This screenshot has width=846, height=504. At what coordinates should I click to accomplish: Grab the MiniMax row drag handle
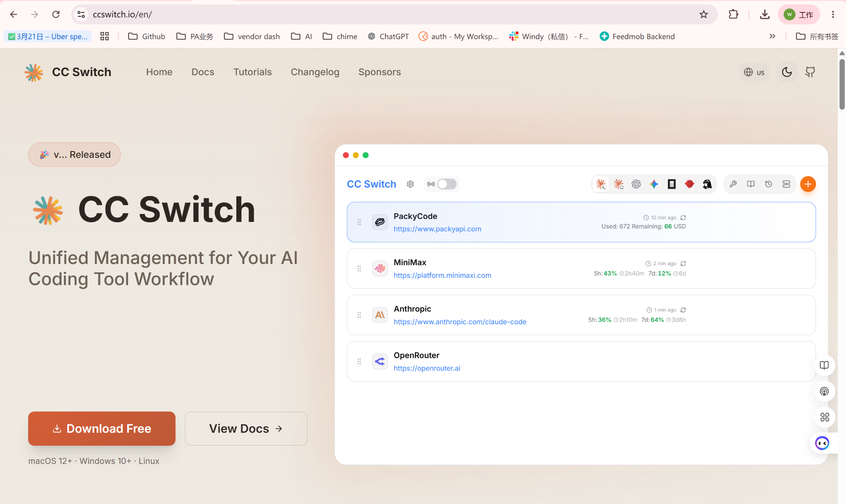point(359,269)
